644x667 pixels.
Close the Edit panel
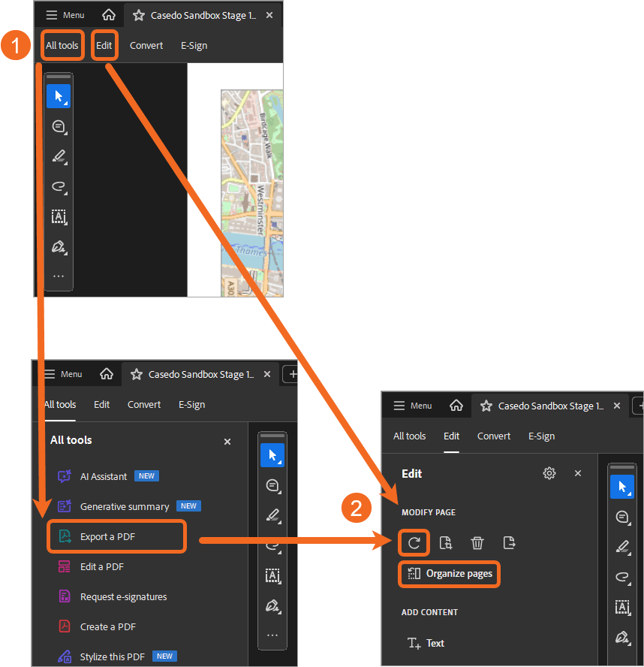pyautogui.click(x=578, y=473)
